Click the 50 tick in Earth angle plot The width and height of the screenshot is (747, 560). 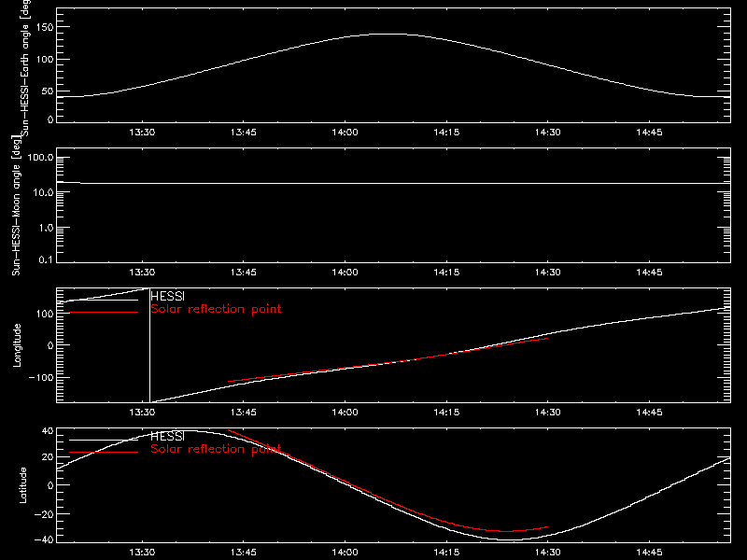48,91
